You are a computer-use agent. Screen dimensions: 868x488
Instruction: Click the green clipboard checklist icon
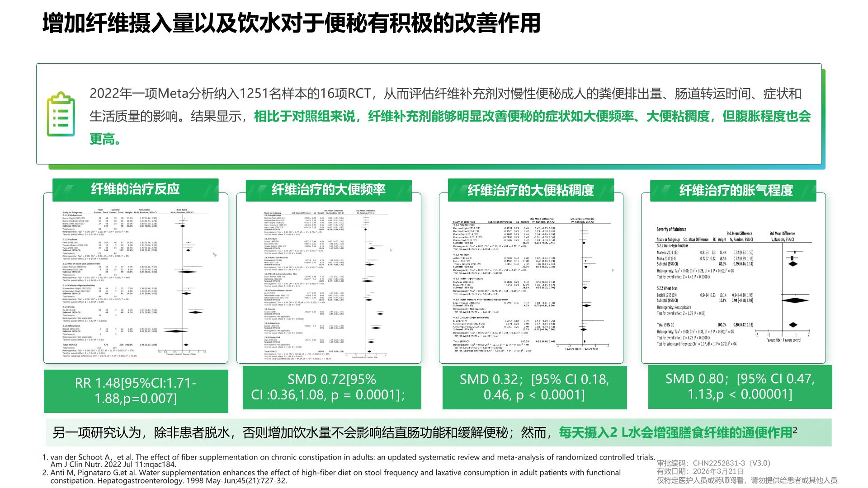[x=61, y=114]
